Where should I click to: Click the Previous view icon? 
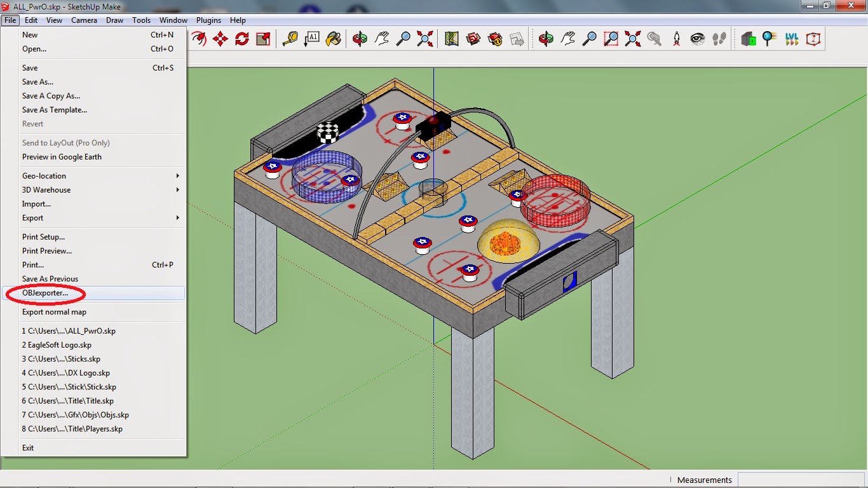tap(654, 39)
